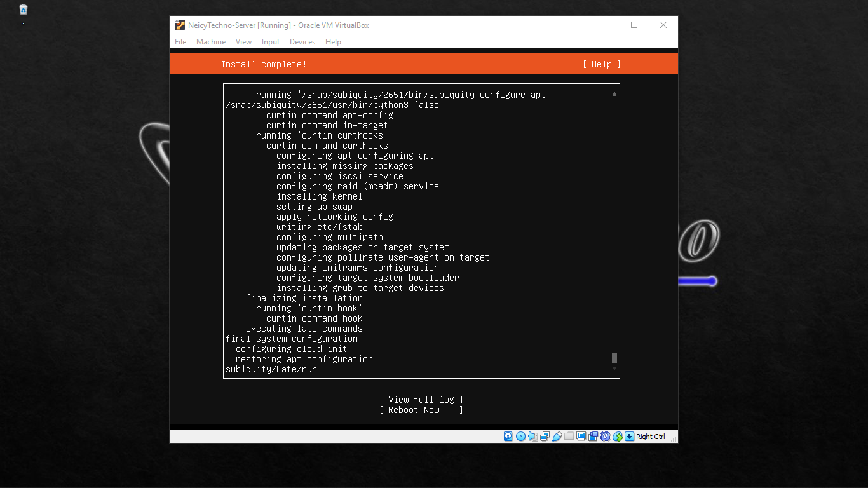
Task: Click the audio status icon
Action: click(x=532, y=437)
